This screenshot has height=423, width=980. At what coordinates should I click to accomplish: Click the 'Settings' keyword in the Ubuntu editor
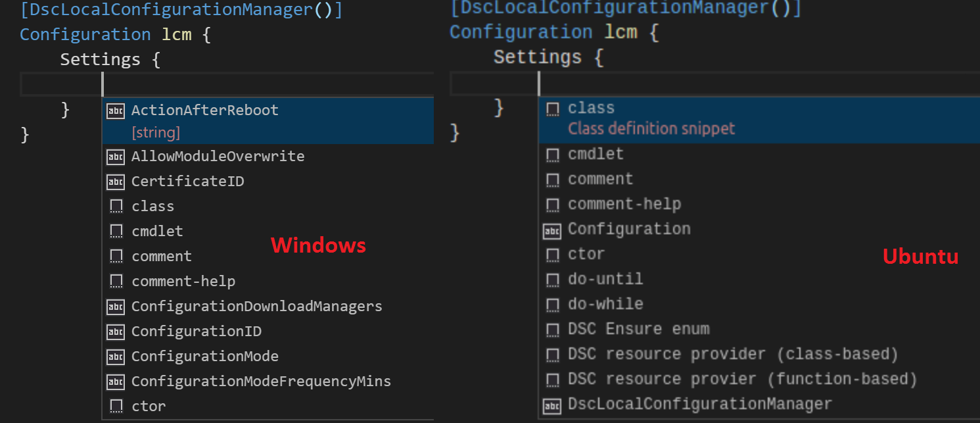tap(537, 57)
